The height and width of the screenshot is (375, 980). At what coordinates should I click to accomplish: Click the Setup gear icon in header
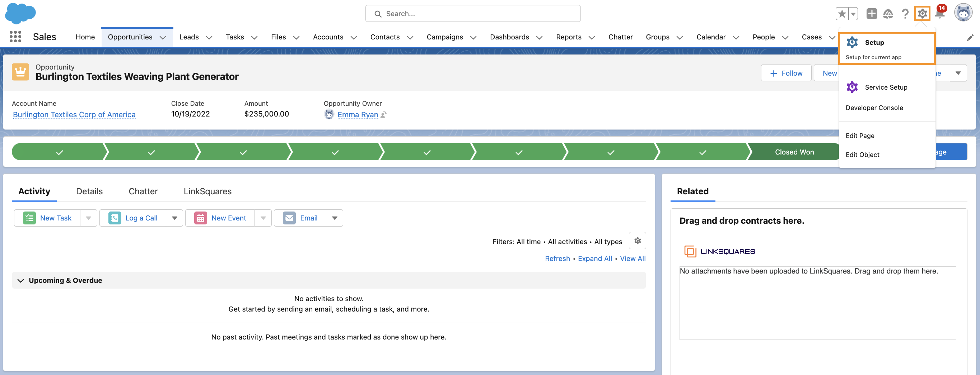tap(922, 14)
